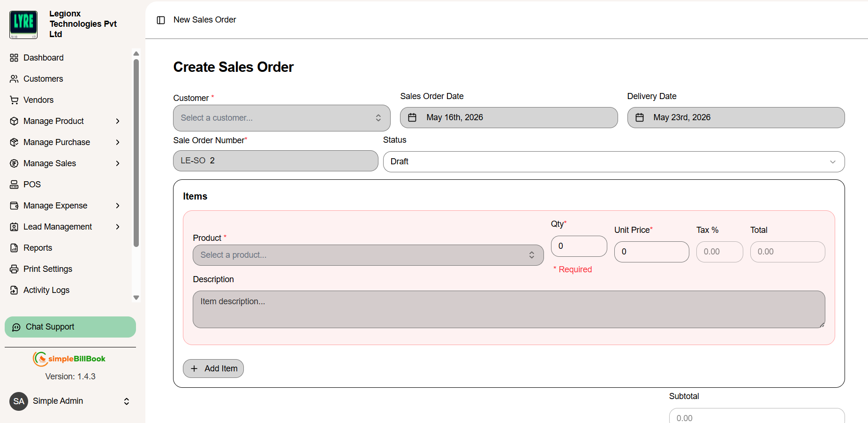Image resolution: width=868 pixels, height=423 pixels.
Task: Click the sidebar scrollbar thumb
Action: 136,153
